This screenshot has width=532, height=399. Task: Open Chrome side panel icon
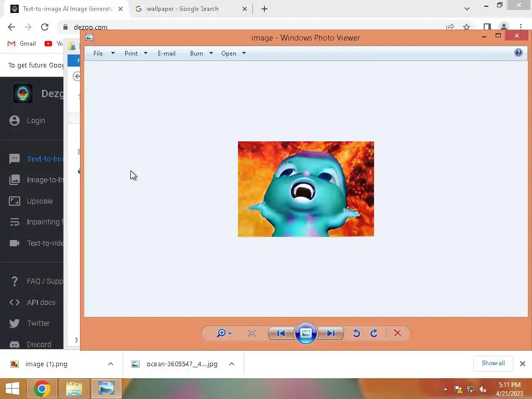(487, 27)
